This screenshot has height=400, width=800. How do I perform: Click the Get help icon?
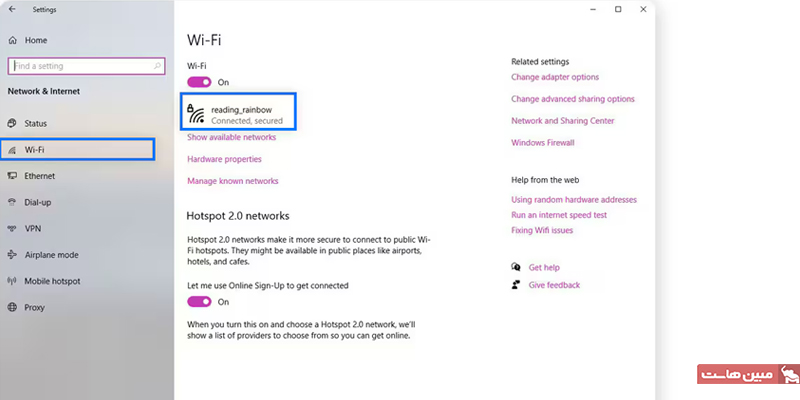pos(516,267)
